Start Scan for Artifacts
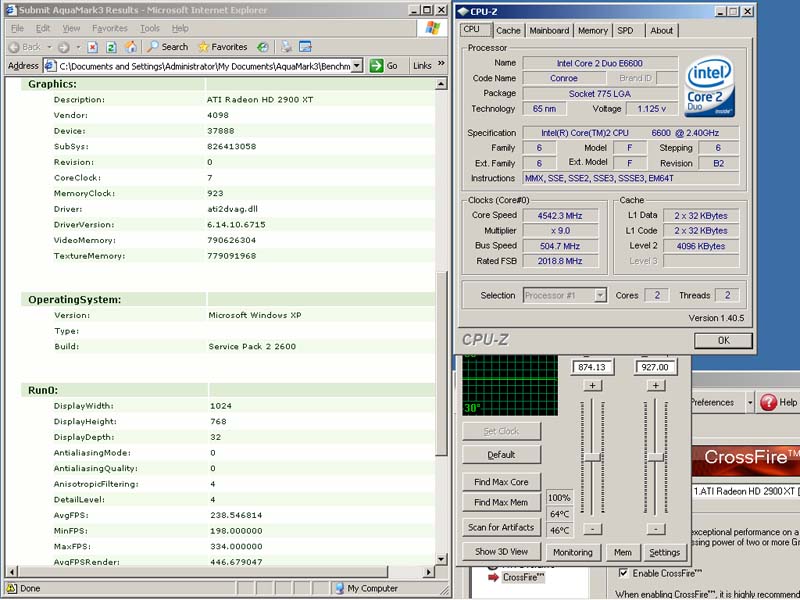800x600 pixels. (x=501, y=528)
